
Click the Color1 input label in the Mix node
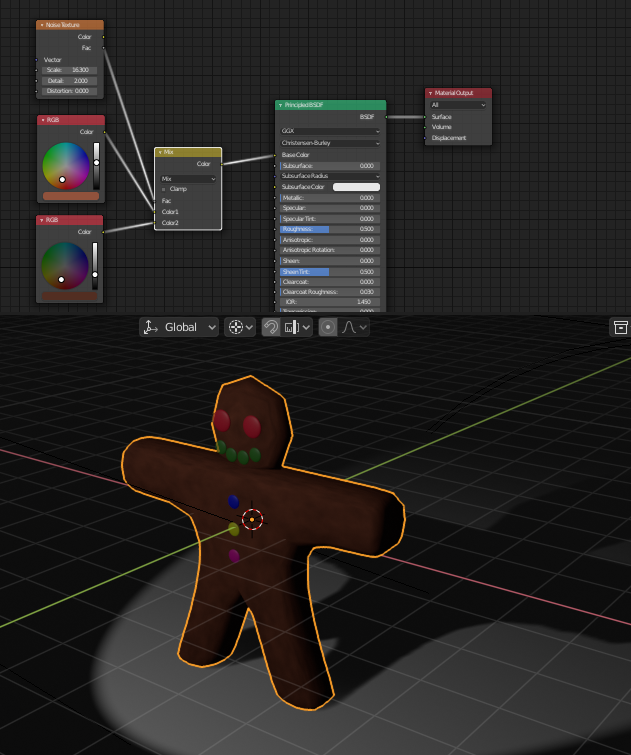click(170, 212)
